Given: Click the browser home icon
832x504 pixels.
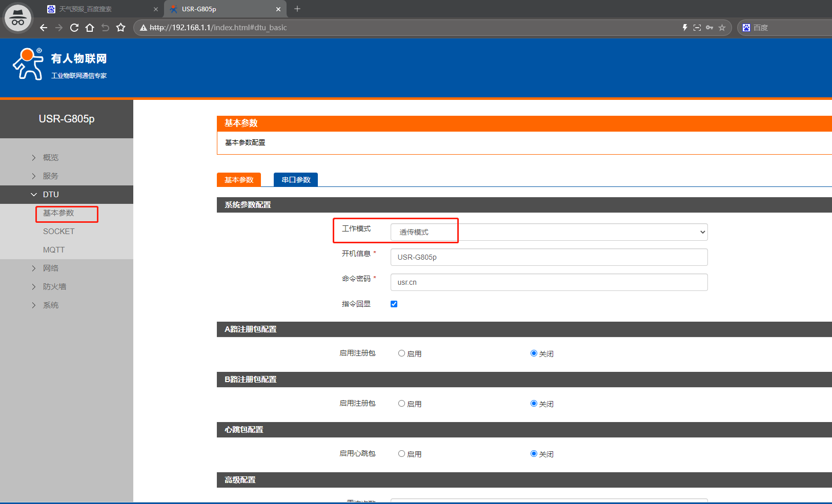Looking at the screenshot, I should click(90, 28).
